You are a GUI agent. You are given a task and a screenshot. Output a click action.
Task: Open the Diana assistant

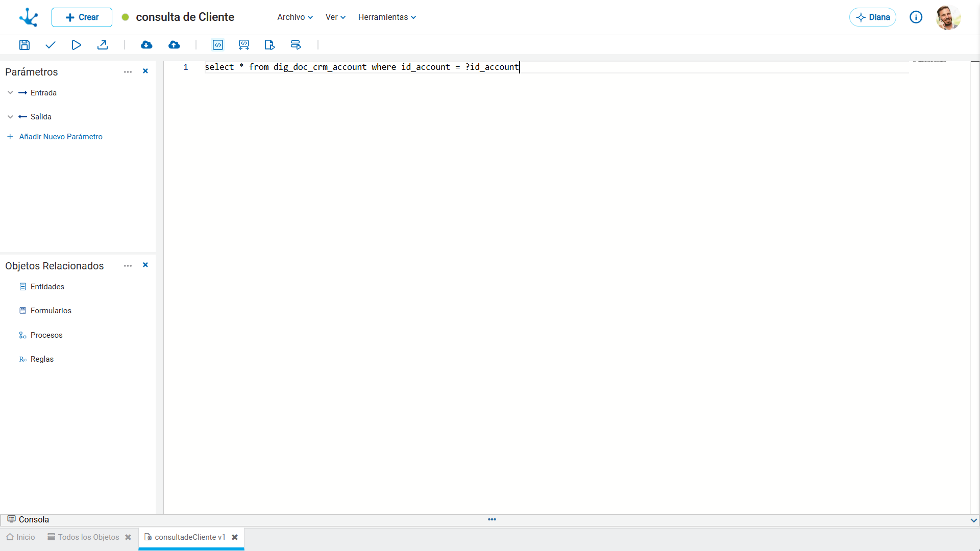tap(873, 17)
